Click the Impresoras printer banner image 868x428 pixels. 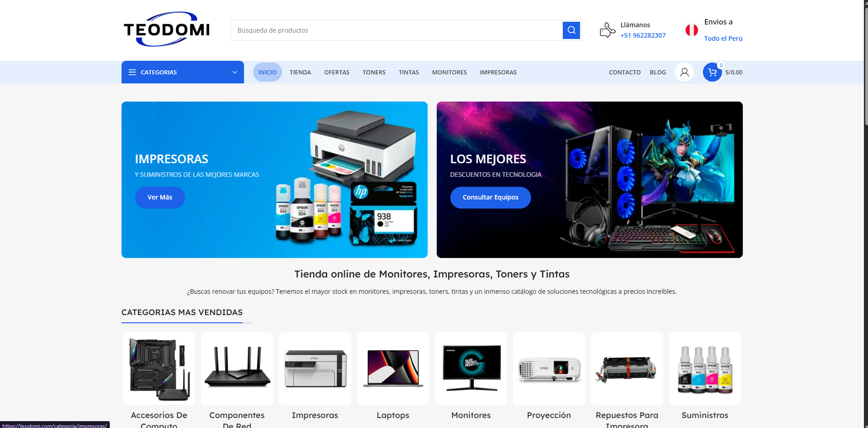pyautogui.click(x=274, y=180)
